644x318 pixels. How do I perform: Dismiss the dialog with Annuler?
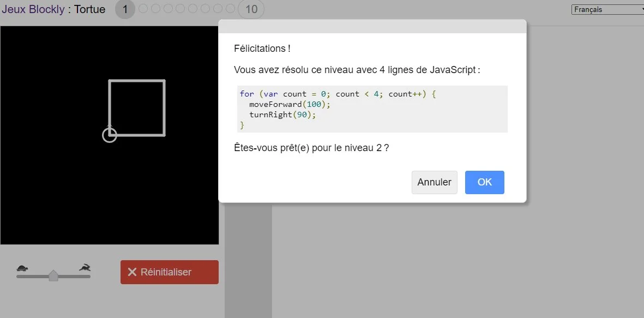pos(434,182)
